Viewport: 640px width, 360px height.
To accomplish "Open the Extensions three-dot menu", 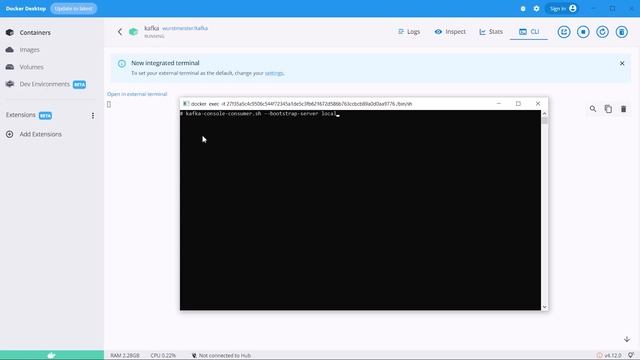I will (93, 116).
